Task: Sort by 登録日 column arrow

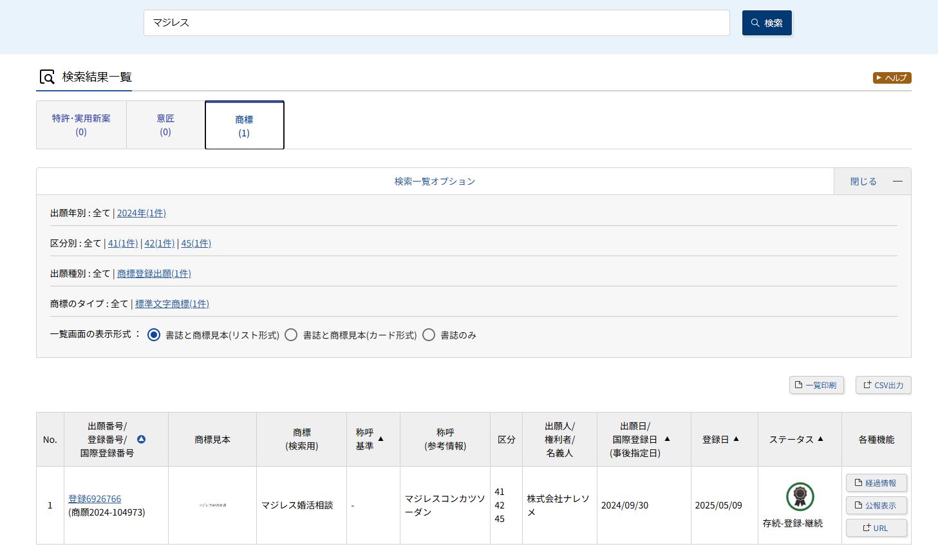Action: [x=736, y=439]
